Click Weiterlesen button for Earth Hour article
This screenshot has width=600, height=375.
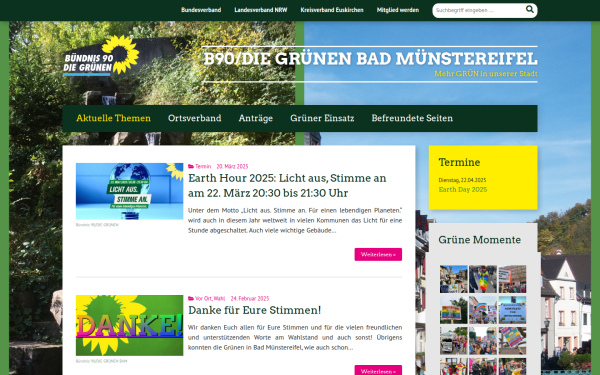coord(378,254)
